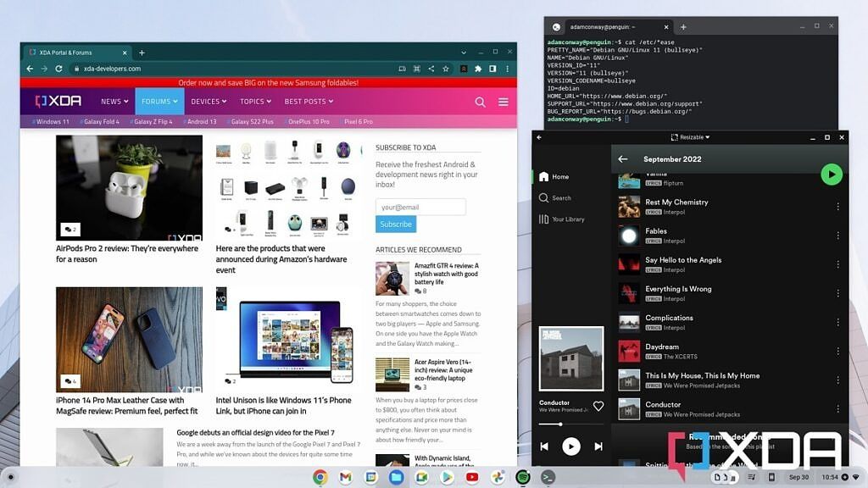Image resolution: width=868 pixels, height=488 pixels.
Task: Bookmark the page using the star icon
Action: click(x=447, y=69)
